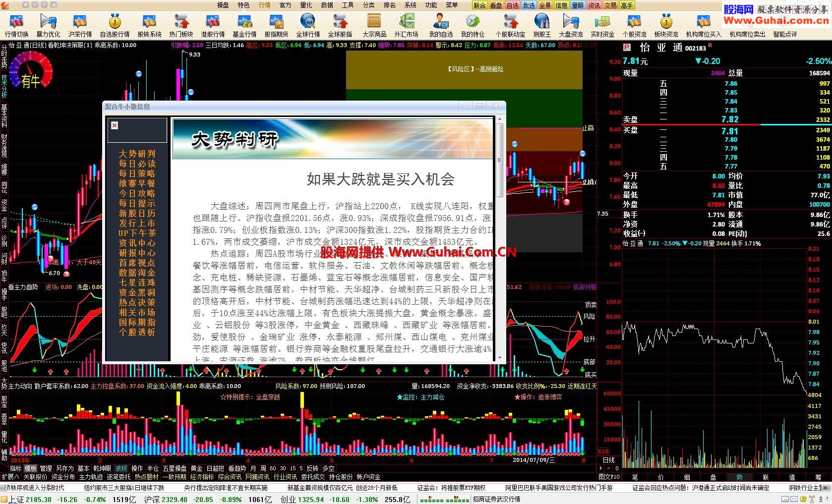Open the 操盘 menu
This screenshot has width=832, height=504.
pyautogui.click(x=223, y=5)
